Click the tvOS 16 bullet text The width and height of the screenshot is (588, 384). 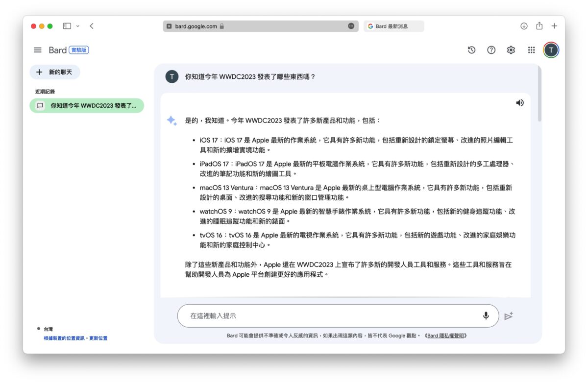357,240
